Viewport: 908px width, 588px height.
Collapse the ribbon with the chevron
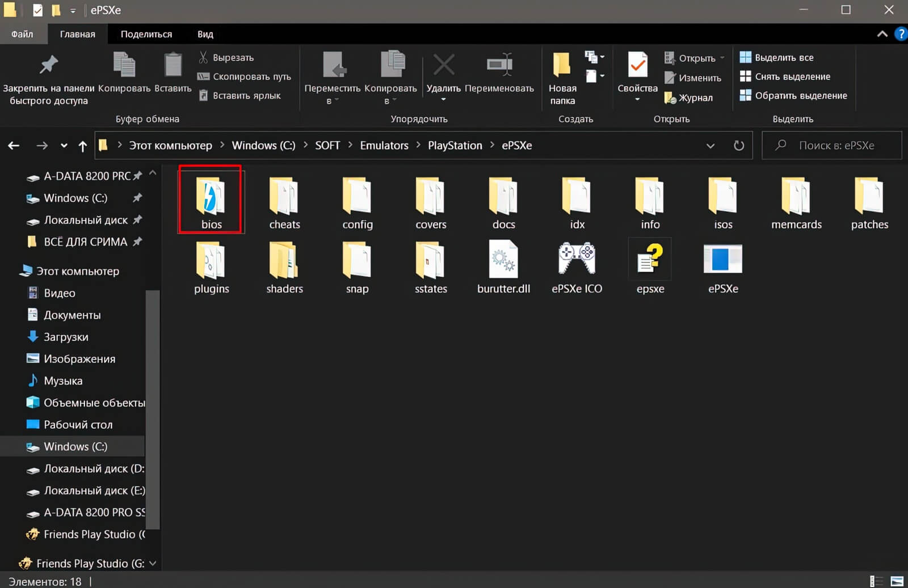point(882,34)
